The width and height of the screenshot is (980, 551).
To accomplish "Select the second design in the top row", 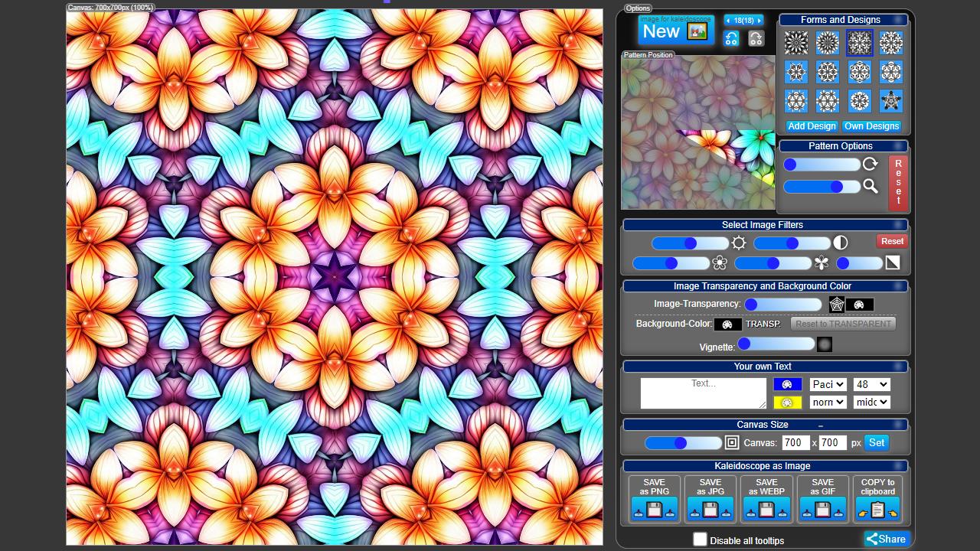I will tap(828, 43).
